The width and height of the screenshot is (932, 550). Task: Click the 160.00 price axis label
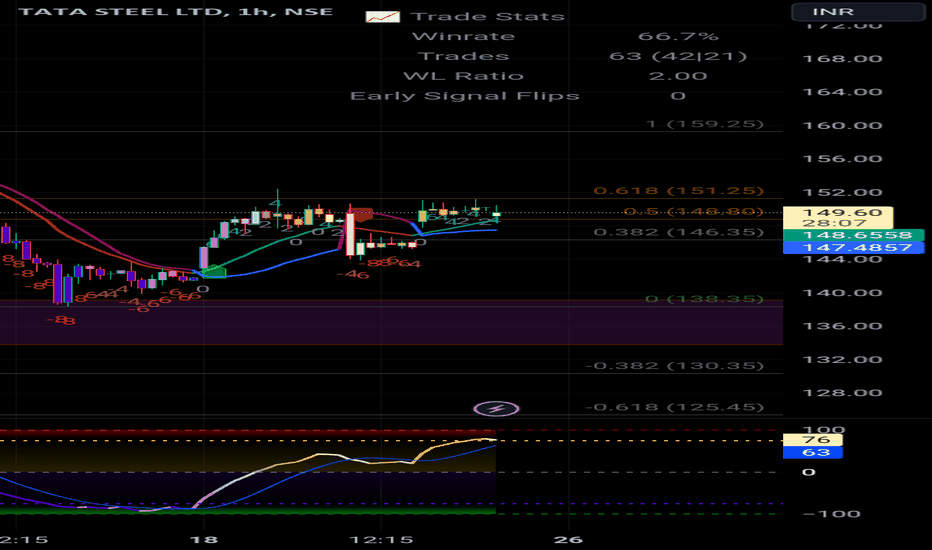point(842,125)
